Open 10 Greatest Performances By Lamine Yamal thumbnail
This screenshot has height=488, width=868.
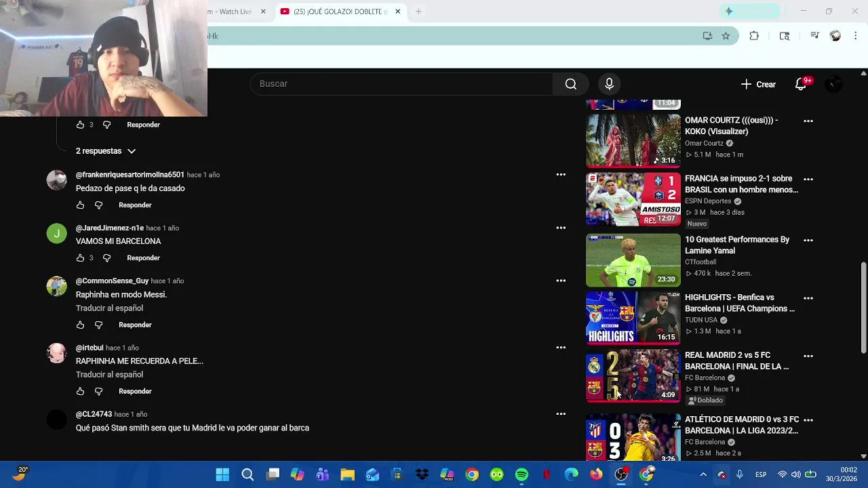pyautogui.click(x=633, y=260)
